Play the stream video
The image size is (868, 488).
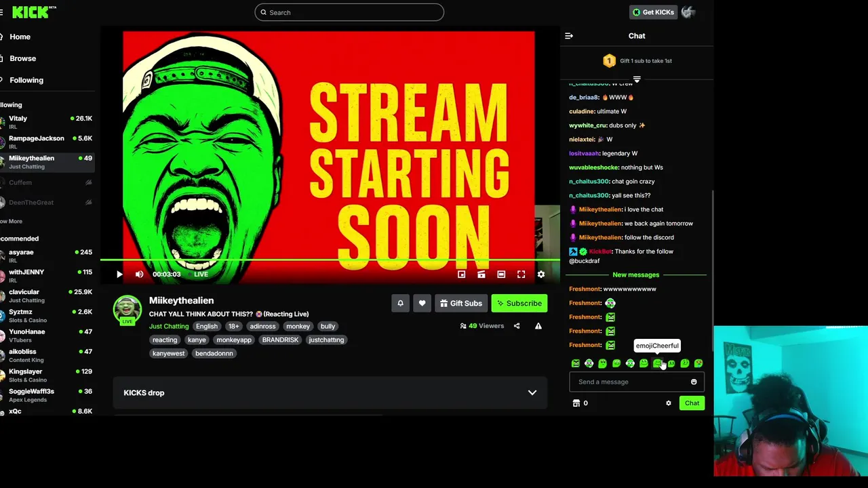tap(119, 274)
